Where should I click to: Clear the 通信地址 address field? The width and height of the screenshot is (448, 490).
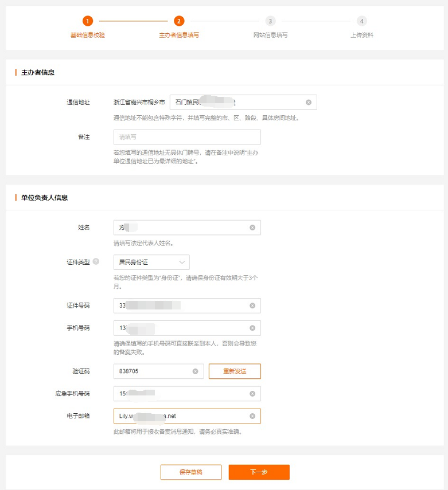point(309,103)
